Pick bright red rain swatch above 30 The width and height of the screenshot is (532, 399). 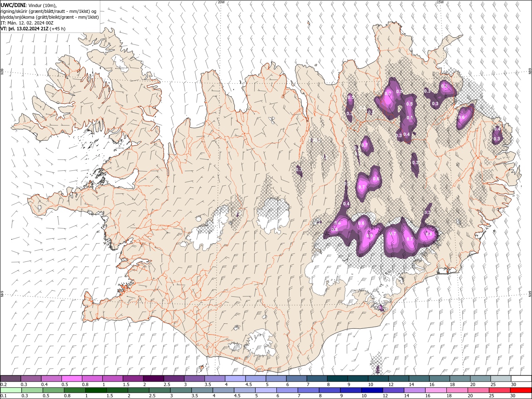pyautogui.click(x=521, y=390)
